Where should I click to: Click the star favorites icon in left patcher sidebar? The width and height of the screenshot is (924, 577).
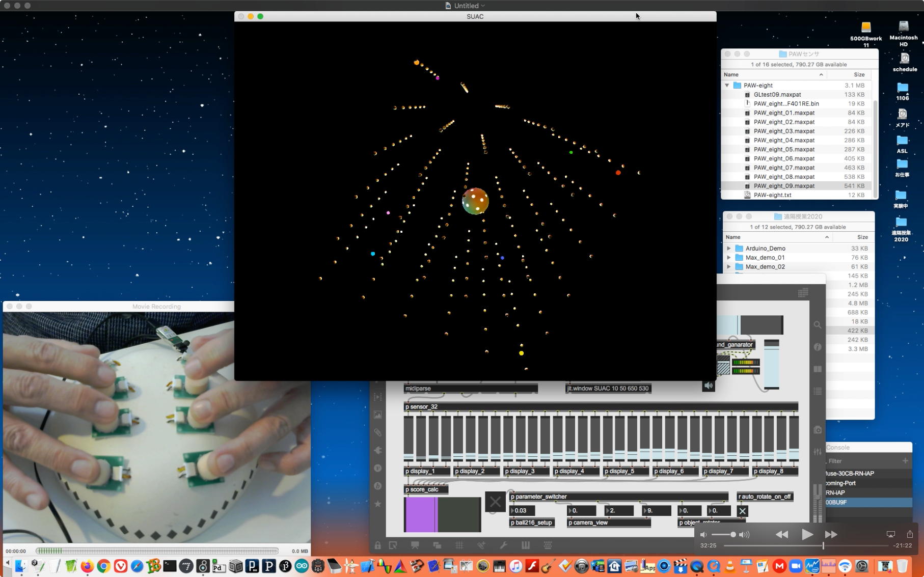click(377, 504)
